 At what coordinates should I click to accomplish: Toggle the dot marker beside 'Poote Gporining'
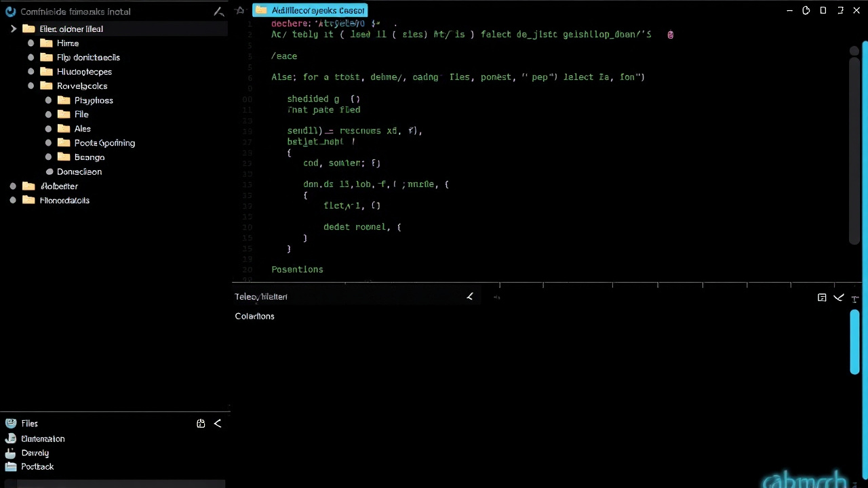coord(48,143)
